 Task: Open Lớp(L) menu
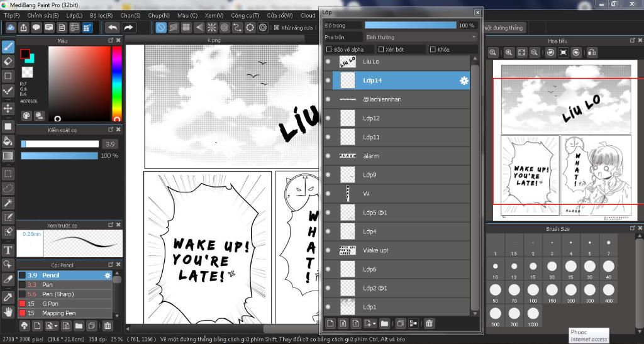coord(74,16)
